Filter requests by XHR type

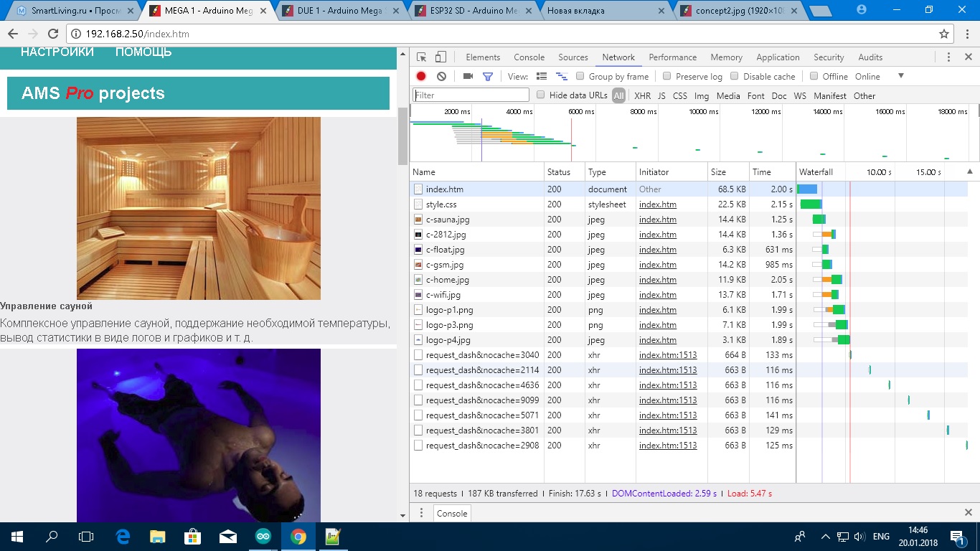click(x=642, y=96)
